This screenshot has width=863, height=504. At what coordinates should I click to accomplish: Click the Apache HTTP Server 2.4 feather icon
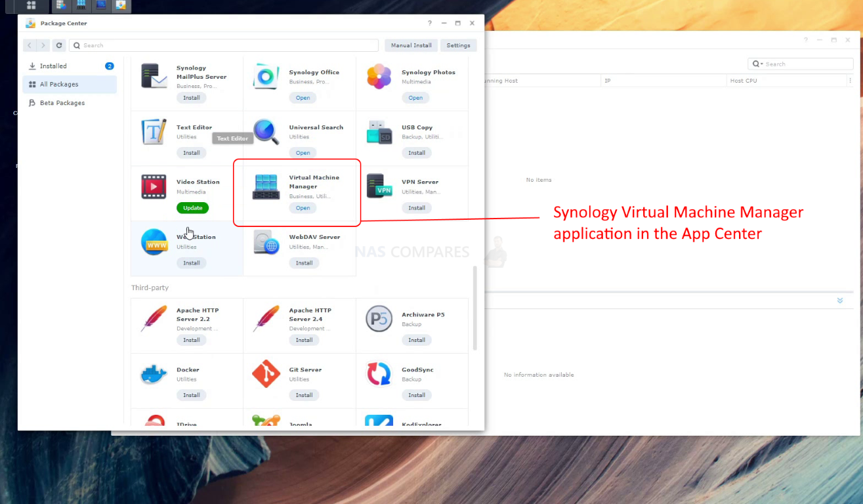(266, 319)
